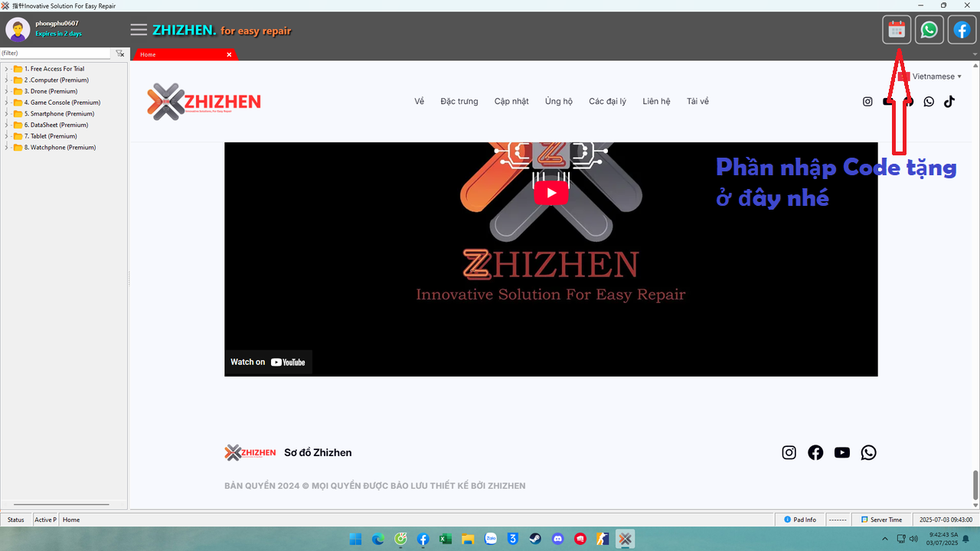
Task: Open Steam from the taskbar
Action: tap(535, 539)
